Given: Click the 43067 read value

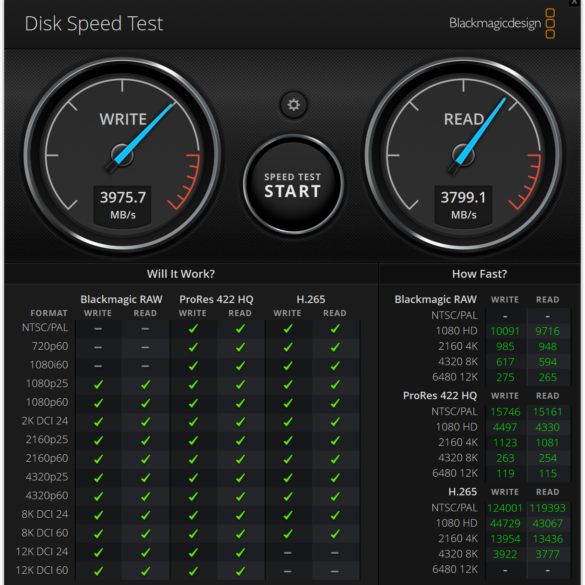Looking at the screenshot, I should (x=547, y=523).
